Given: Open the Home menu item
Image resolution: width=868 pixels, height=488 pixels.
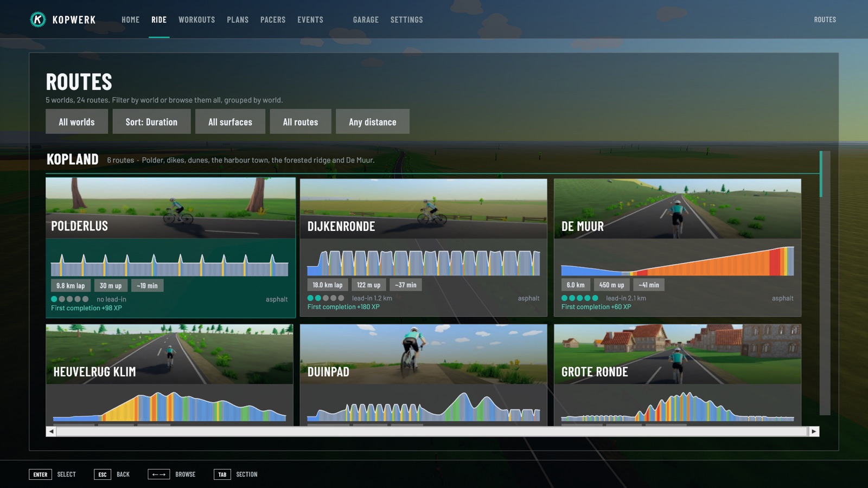Looking at the screenshot, I should tap(130, 20).
